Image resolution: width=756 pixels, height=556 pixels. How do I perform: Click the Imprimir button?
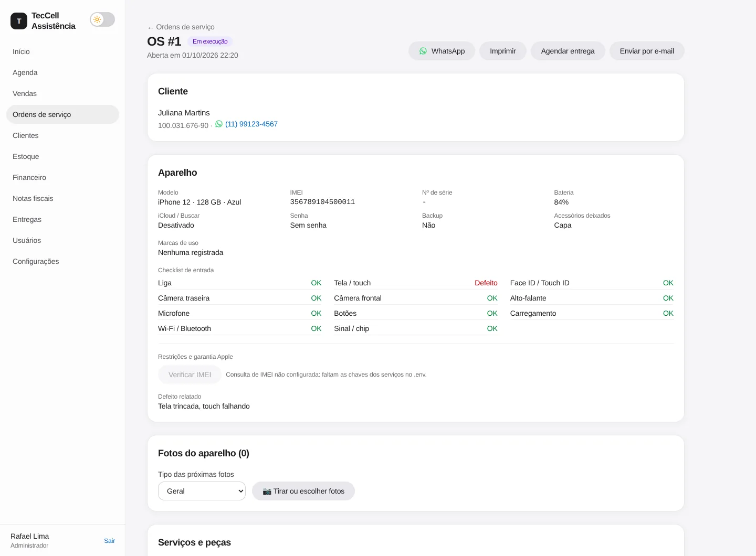(x=503, y=51)
